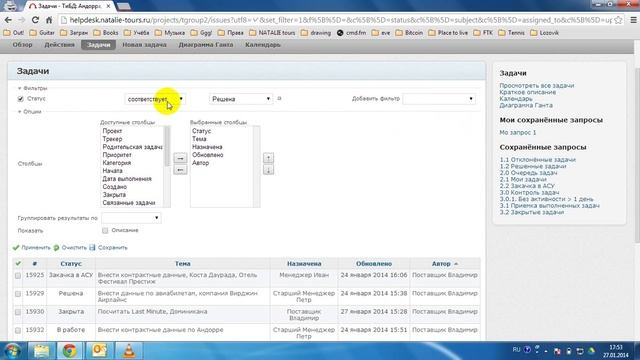Open the Группировать результаты по dropdown
This screenshot has height=360, width=640.
pos(131,218)
